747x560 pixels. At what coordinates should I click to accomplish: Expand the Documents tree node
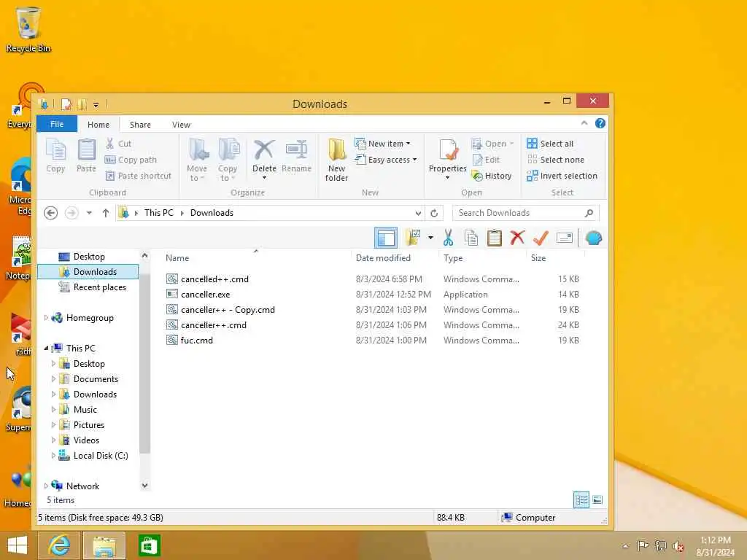[53, 379]
